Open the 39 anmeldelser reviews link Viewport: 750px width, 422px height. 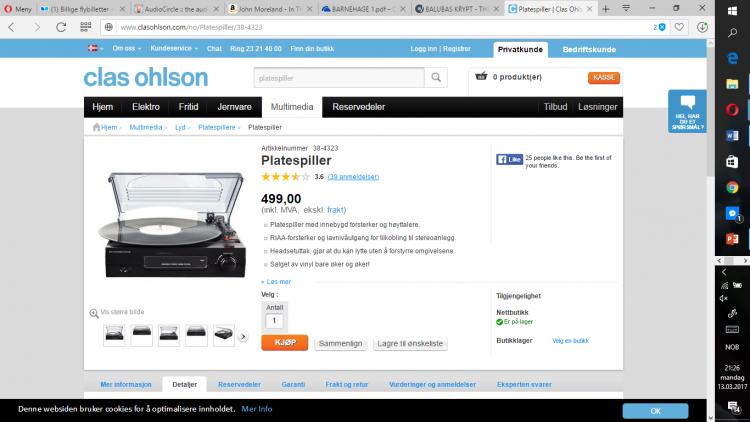point(353,177)
